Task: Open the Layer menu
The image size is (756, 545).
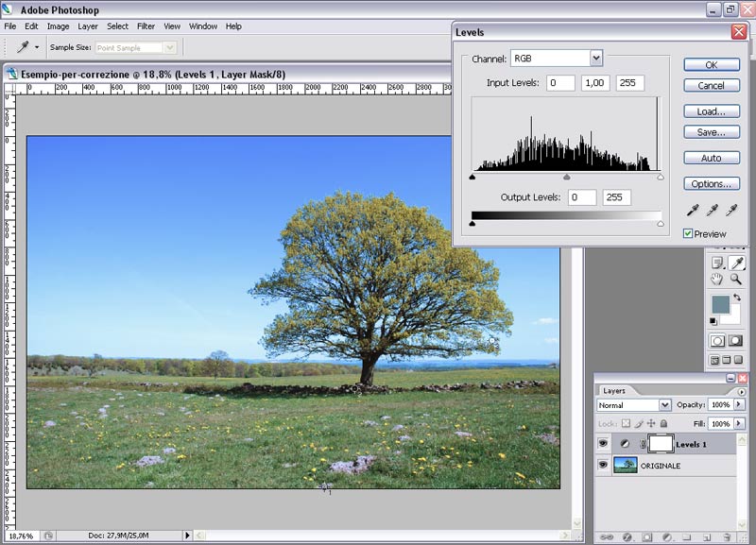Action: coord(87,26)
